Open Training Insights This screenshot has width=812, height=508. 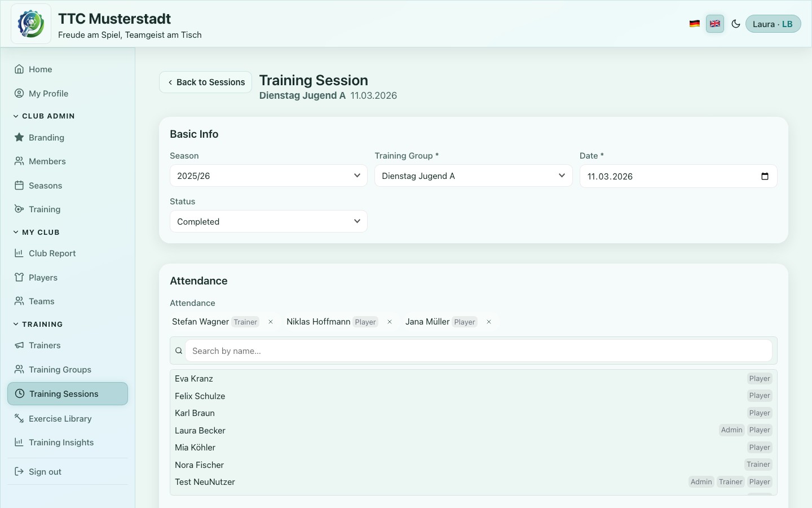click(x=68, y=443)
